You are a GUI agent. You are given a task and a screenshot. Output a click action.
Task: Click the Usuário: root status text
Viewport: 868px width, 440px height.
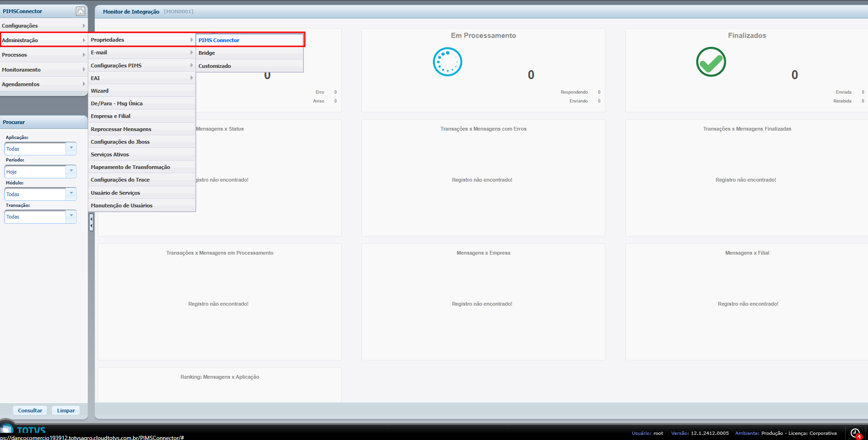coord(647,433)
